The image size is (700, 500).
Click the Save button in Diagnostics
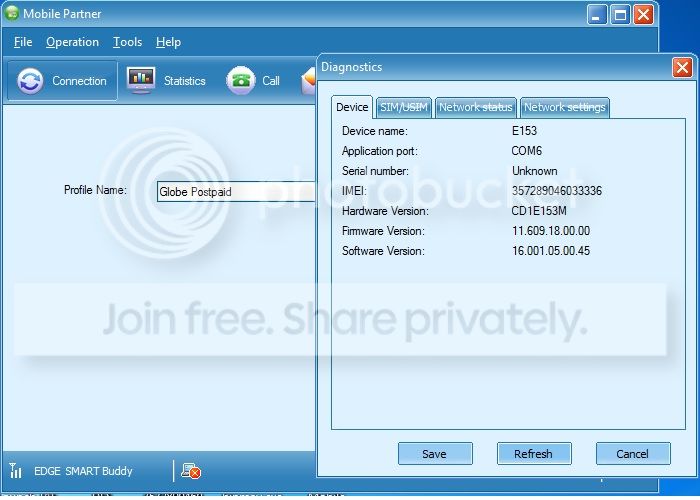pyautogui.click(x=435, y=454)
